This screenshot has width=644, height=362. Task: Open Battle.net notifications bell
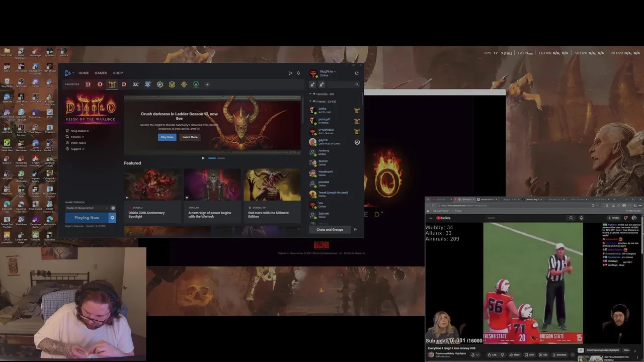298,73
